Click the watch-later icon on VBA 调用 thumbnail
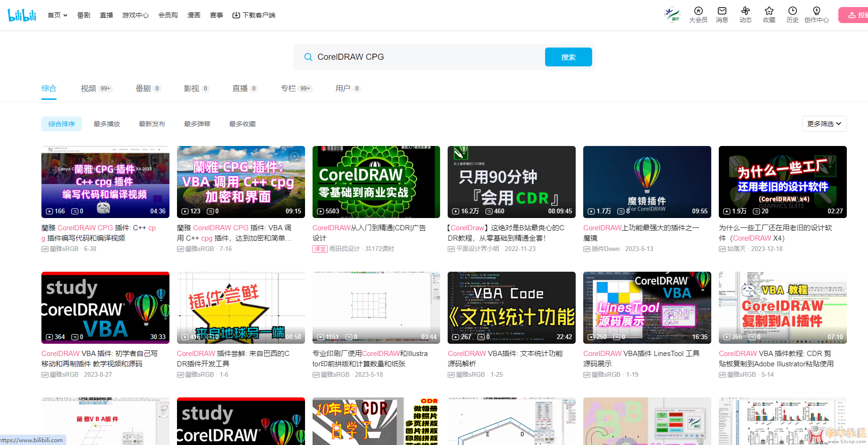 pyautogui.click(x=295, y=156)
